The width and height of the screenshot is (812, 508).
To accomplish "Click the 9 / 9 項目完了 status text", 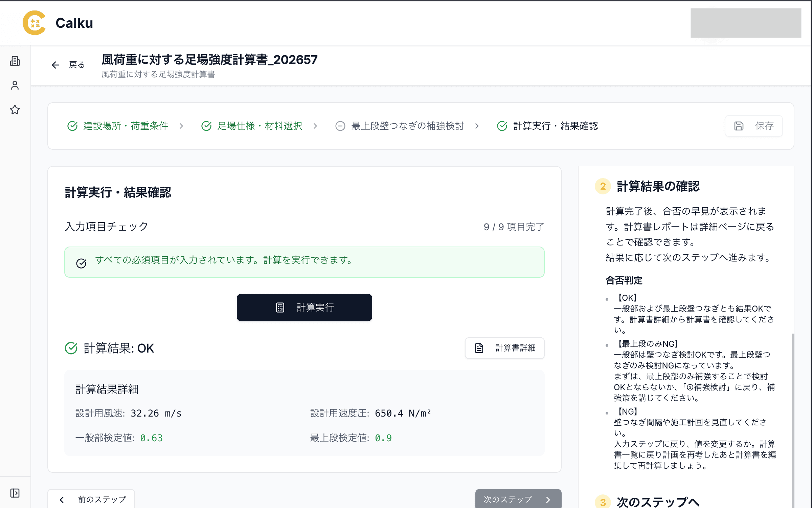I will tap(514, 227).
